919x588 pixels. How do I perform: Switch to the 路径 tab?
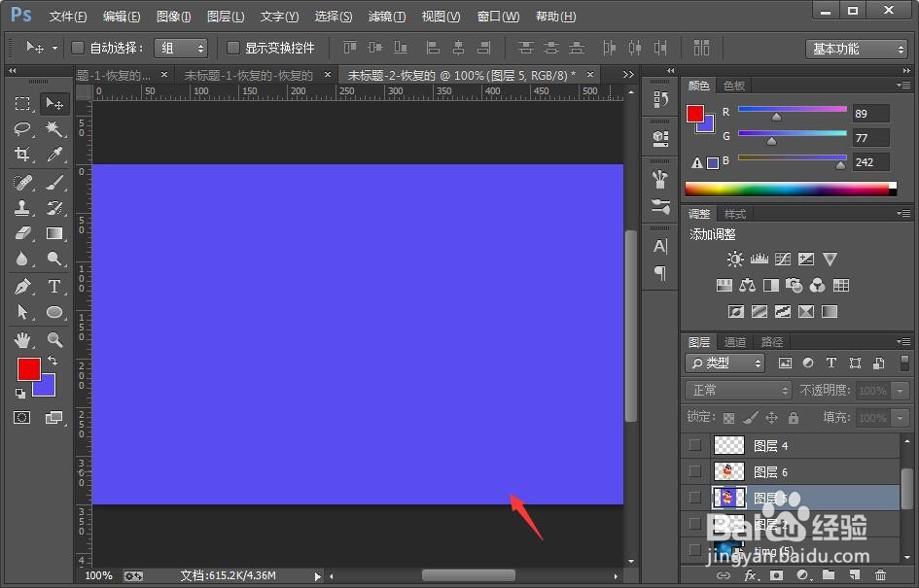tap(772, 342)
